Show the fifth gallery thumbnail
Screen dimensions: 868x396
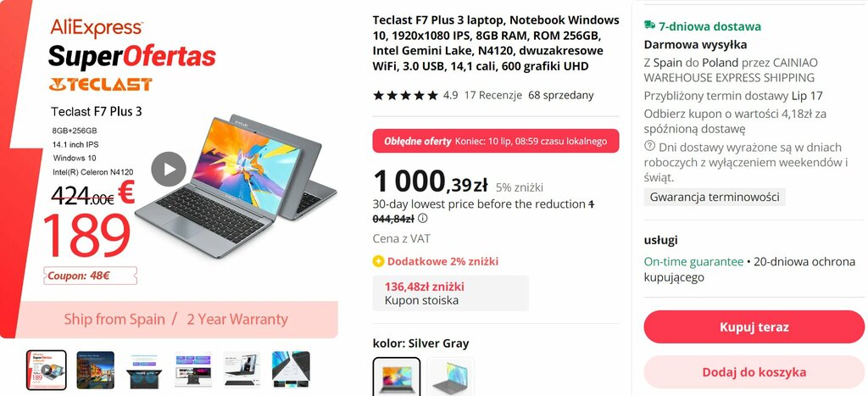(242, 370)
